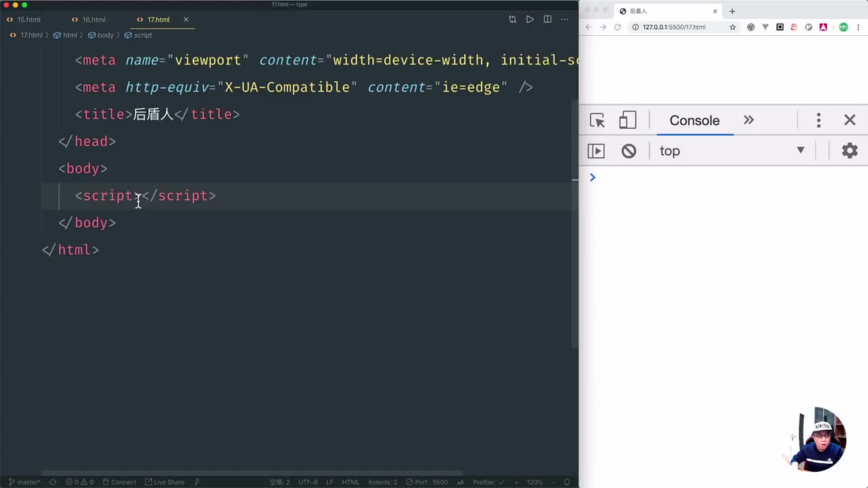
Task: Open Chrome three-dot menu
Action: click(859, 27)
